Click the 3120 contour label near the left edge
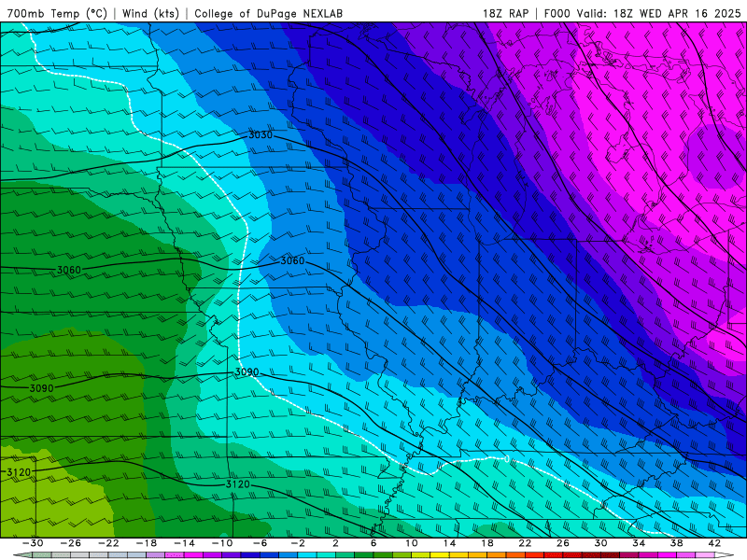 coord(19,472)
